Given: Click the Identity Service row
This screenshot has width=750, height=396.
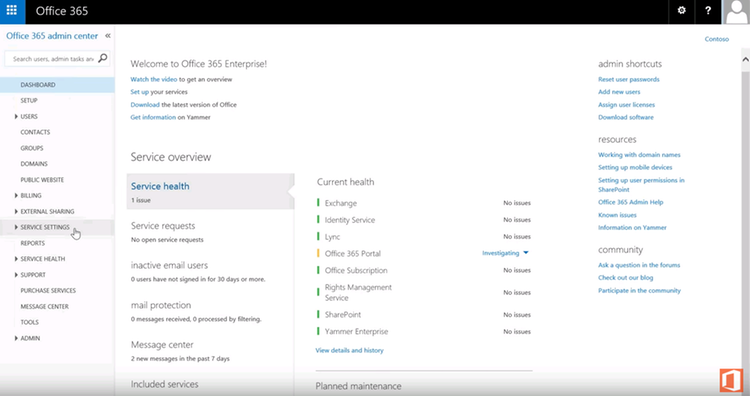Looking at the screenshot, I should point(424,220).
